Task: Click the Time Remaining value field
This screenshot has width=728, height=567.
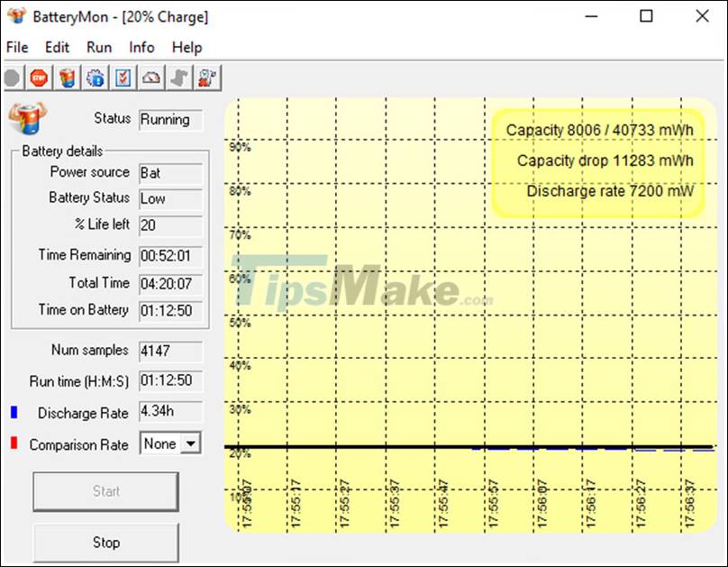Action: pyautogui.click(x=171, y=255)
